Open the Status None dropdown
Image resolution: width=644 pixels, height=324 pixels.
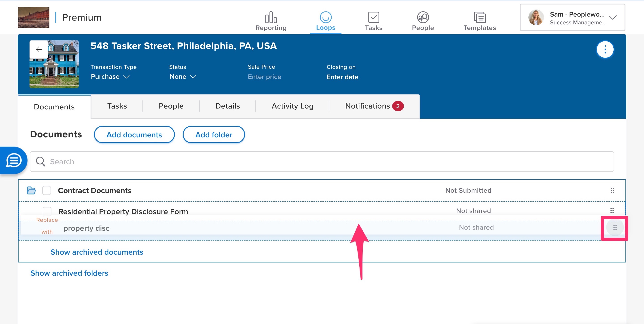(x=182, y=77)
